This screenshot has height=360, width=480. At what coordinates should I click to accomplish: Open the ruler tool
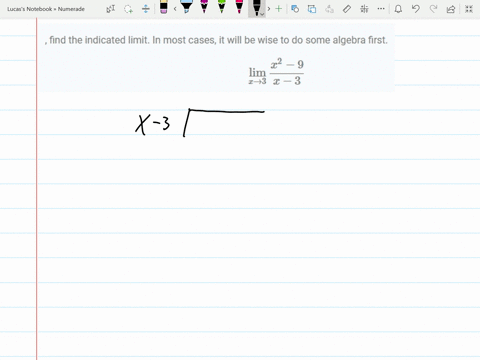(347, 9)
